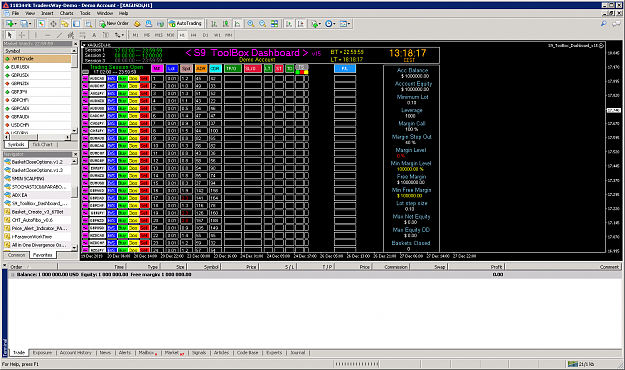The width and height of the screenshot is (625, 370).
Task: Click the P/L header button on dashboard
Action: [345, 69]
